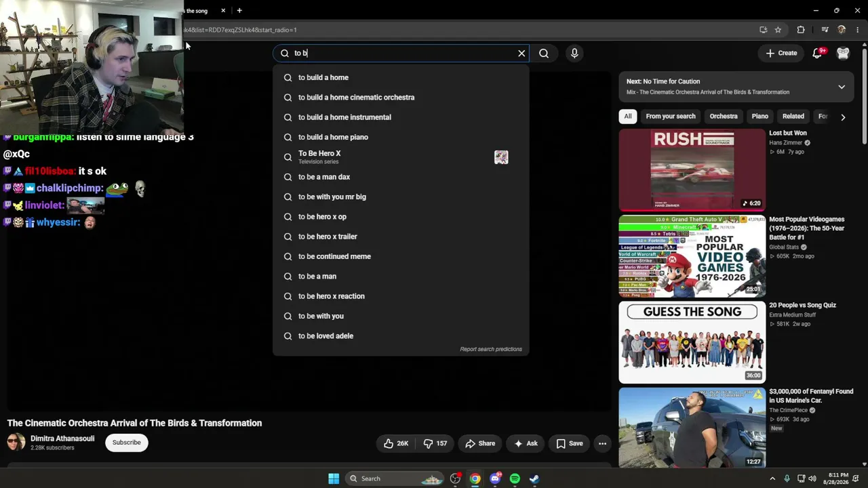Open the Dimitra Athanasouli channel avatar
This screenshot has width=868, height=488.
click(16, 443)
